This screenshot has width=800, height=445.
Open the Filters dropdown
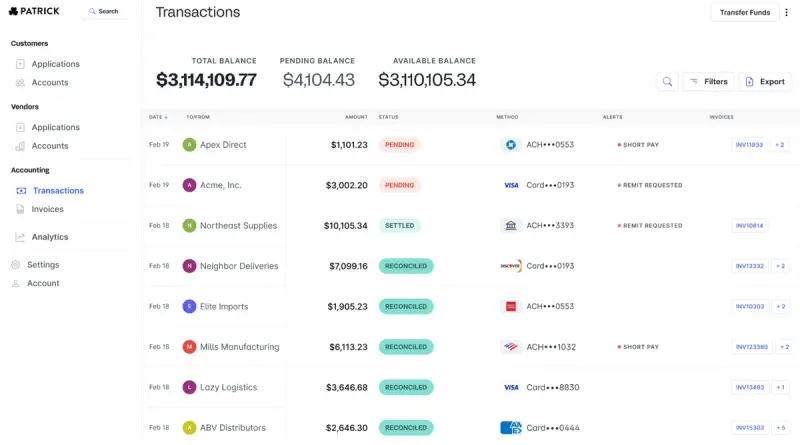coord(709,82)
